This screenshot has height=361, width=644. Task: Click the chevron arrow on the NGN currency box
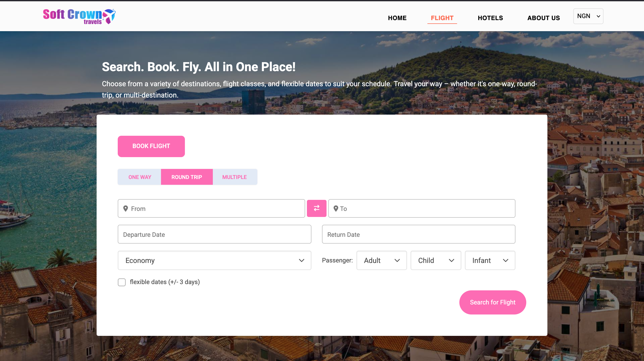598,16
